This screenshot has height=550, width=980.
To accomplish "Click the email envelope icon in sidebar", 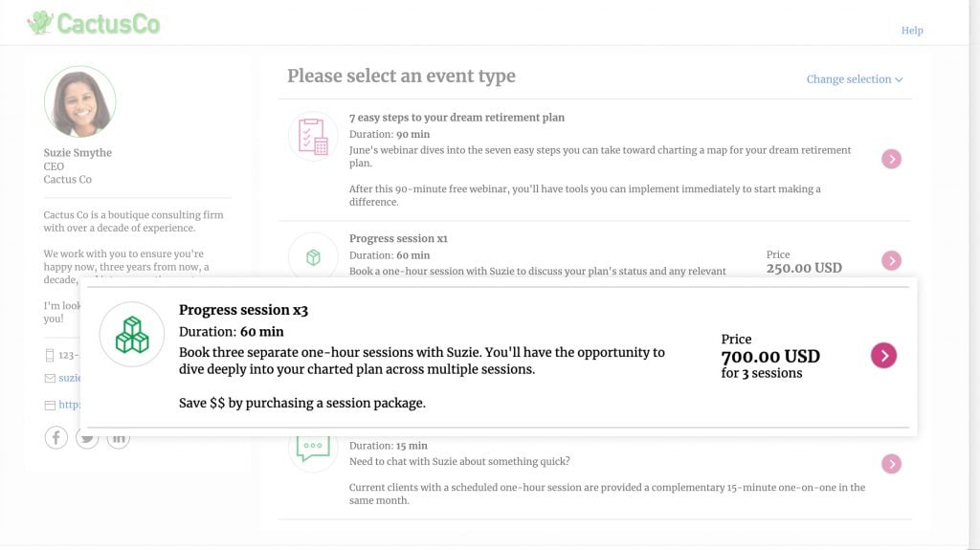I will coord(50,379).
